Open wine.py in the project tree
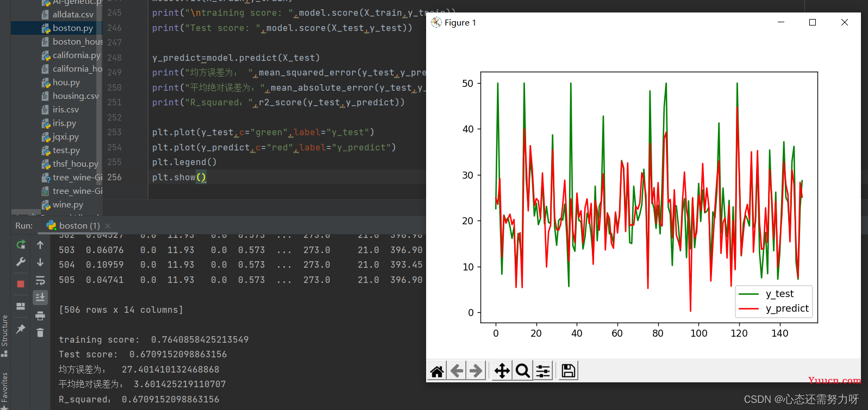868x410 pixels. [x=68, y=205]
